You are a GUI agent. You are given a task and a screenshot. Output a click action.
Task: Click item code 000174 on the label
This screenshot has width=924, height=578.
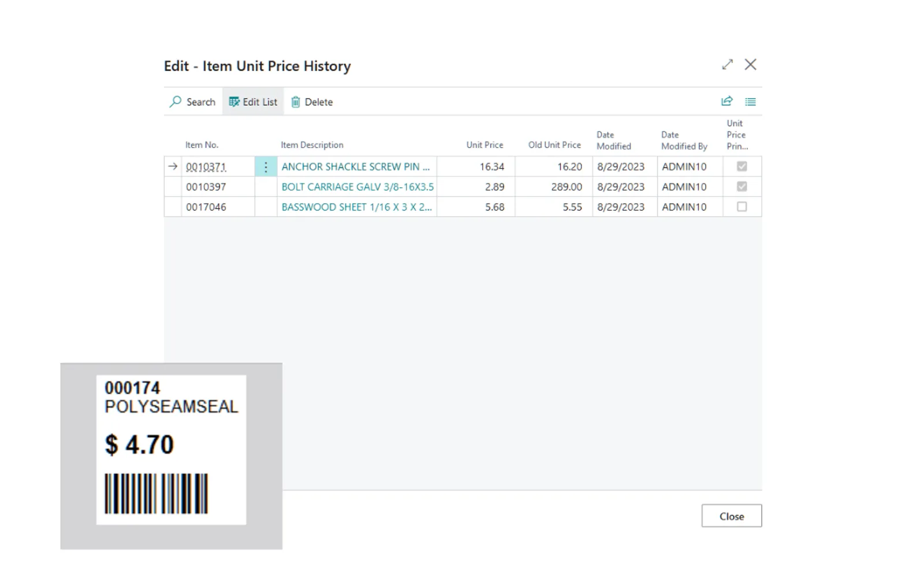tap(132, 388)
